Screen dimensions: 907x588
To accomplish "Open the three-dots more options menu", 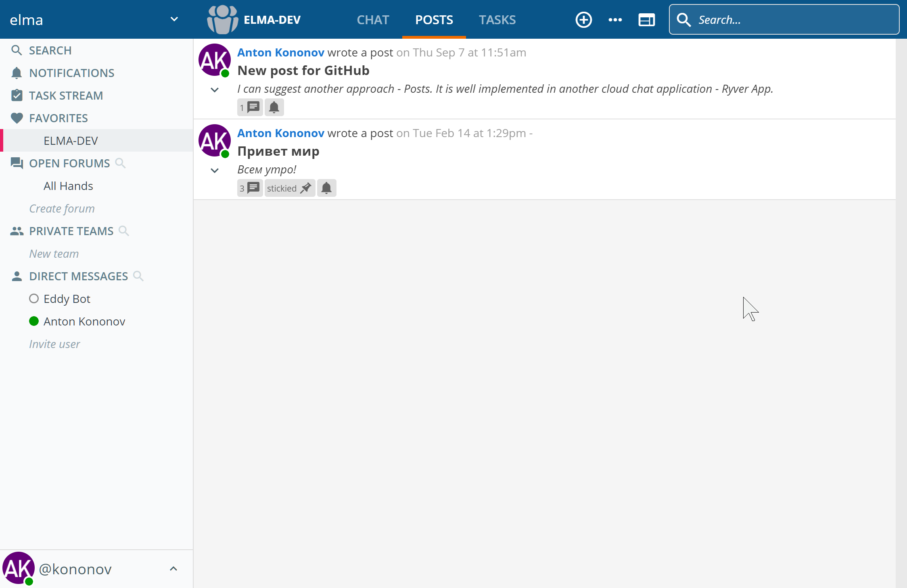I will point(615,20).
